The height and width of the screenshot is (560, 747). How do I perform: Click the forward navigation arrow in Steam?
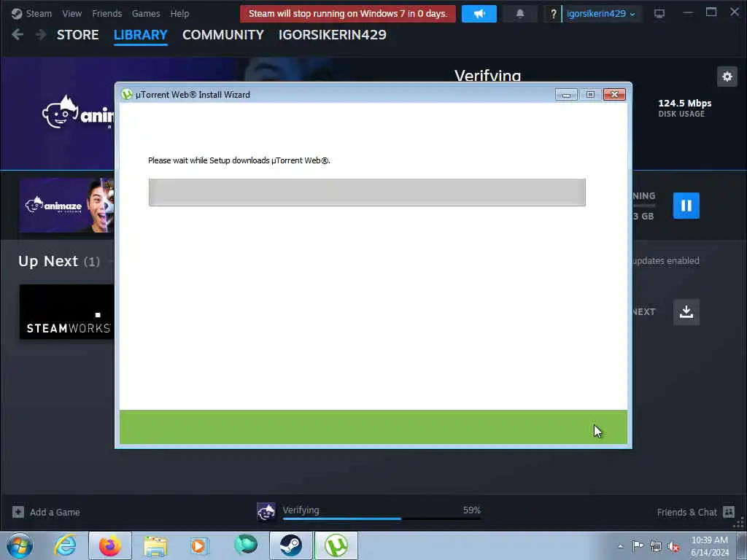click(x=41, y=34)
